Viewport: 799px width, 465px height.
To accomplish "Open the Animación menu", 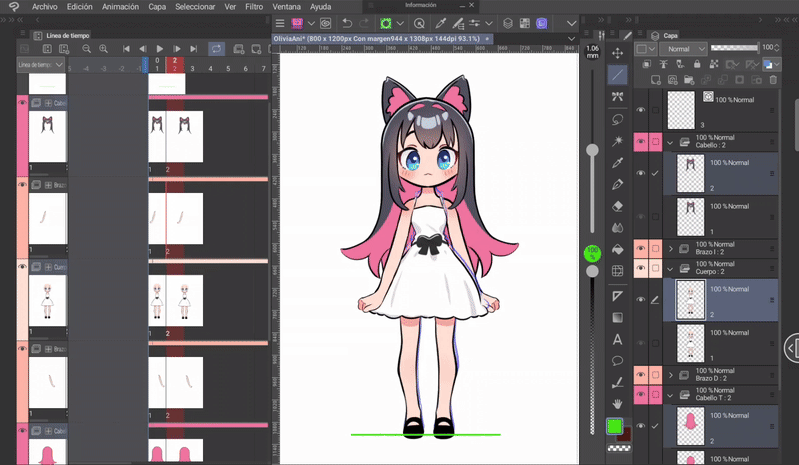I will (x=120, y=7).
